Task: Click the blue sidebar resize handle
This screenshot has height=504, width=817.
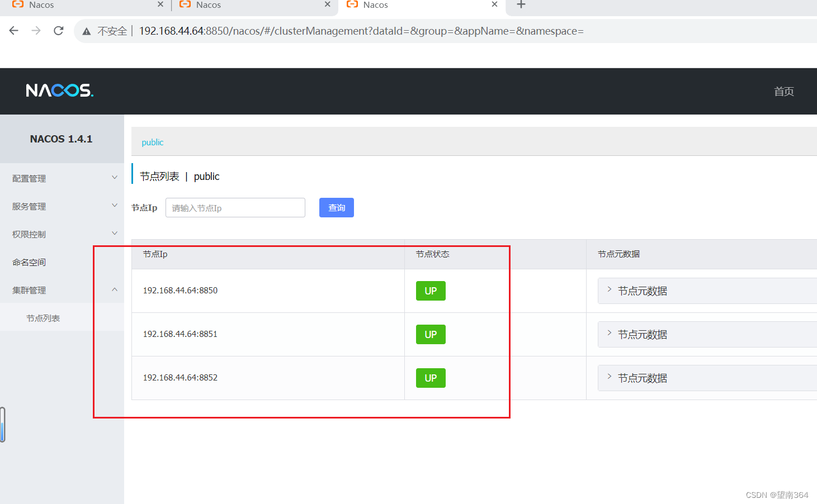Action: [x=3, y=425]
